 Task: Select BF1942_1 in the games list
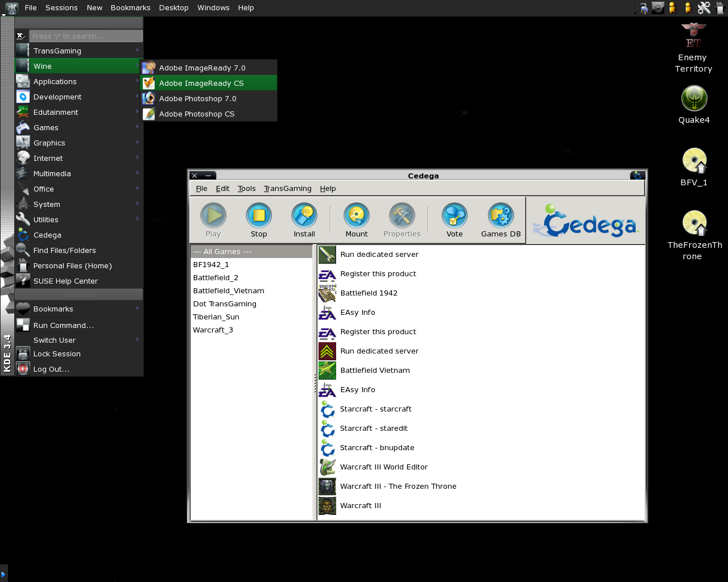point(251,265)
